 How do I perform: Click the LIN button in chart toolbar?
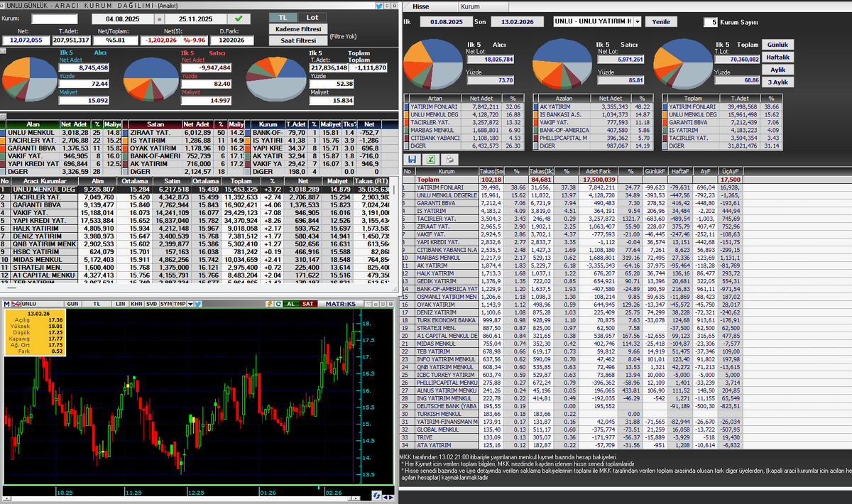[x=120, y=304]
